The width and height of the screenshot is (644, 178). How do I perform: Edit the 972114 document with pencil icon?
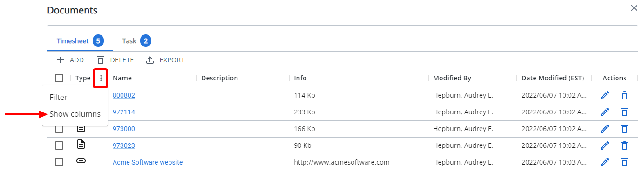click(x=605, y=112)
